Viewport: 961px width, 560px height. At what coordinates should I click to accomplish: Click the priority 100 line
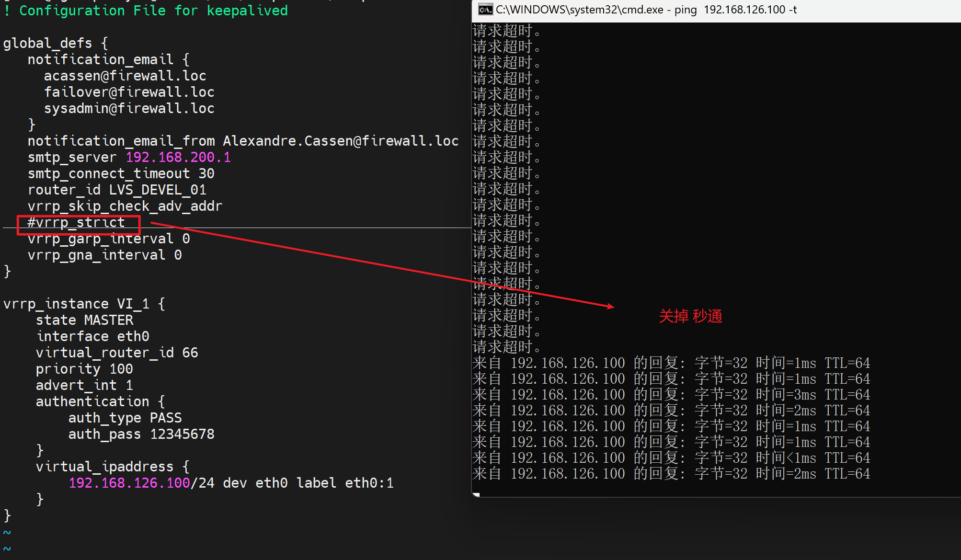click(84, 369)
